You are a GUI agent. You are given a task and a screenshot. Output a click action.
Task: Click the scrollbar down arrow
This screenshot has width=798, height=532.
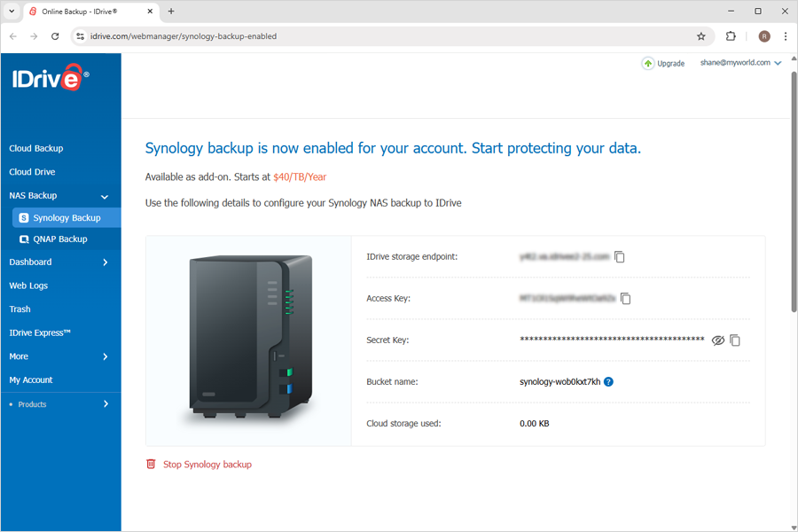[794, 528]
